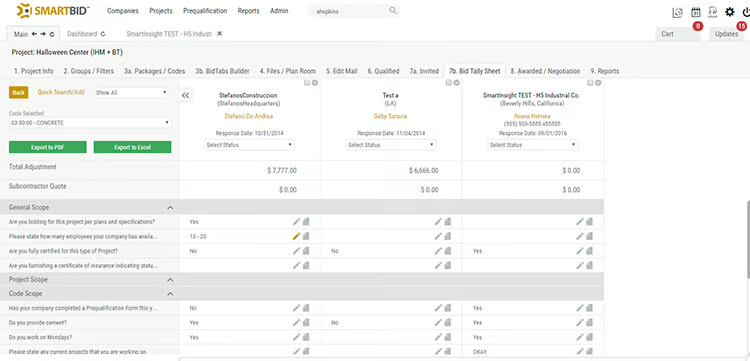Open the Code Selected 03 00 00 CONCRETE dropdown
The height and width of the screenshot is (361, 750).
pos(90,123)
